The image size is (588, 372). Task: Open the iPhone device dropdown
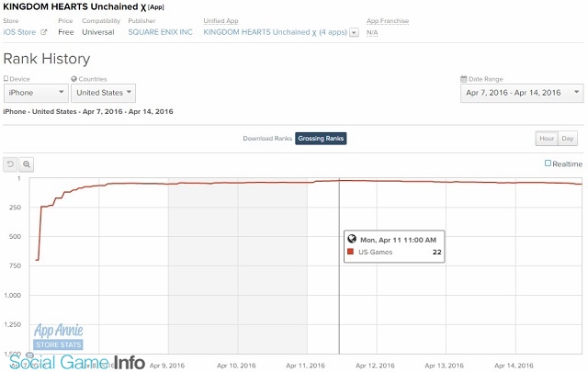pyautogui.click(x=35, y=93)
